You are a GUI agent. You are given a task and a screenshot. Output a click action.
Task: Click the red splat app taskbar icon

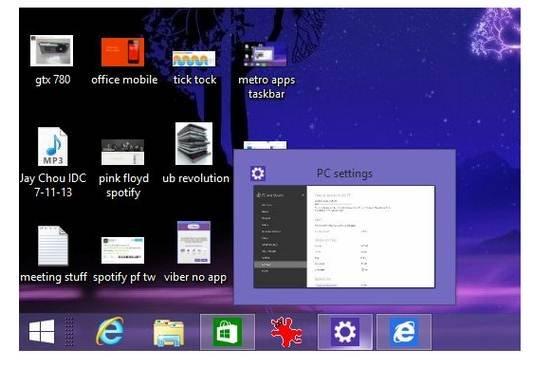point(286,332)
